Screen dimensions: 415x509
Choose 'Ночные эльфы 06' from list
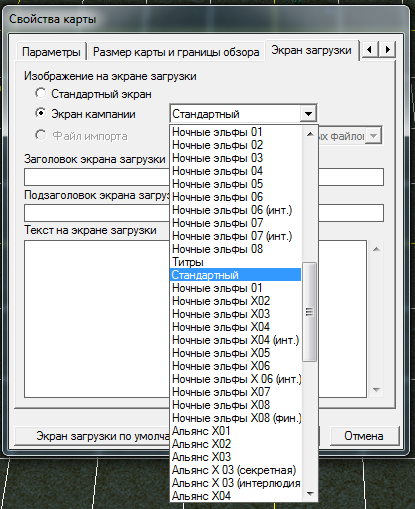click(x=236, y=197)
